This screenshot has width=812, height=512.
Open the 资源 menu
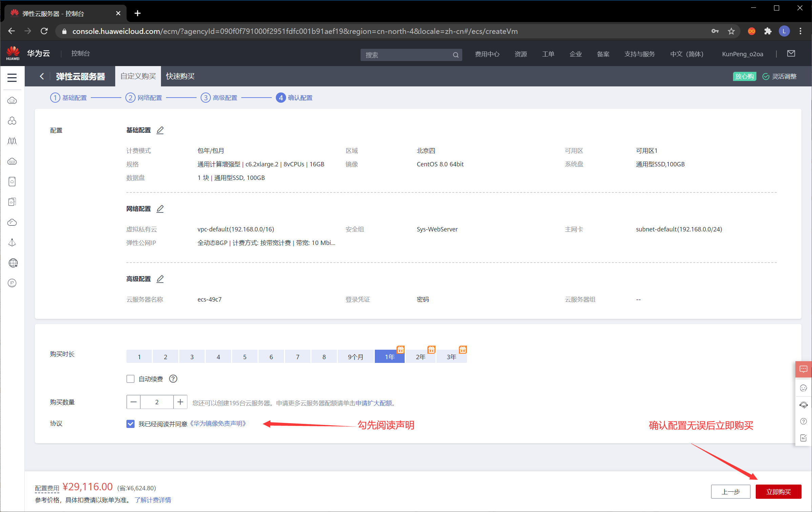click(x=521, y=54)
